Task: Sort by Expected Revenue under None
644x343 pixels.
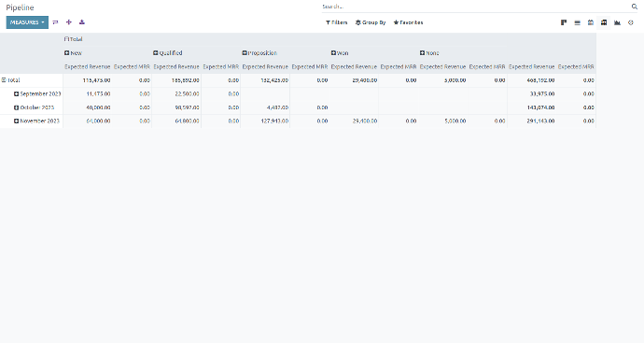Action: pos(442,66)
